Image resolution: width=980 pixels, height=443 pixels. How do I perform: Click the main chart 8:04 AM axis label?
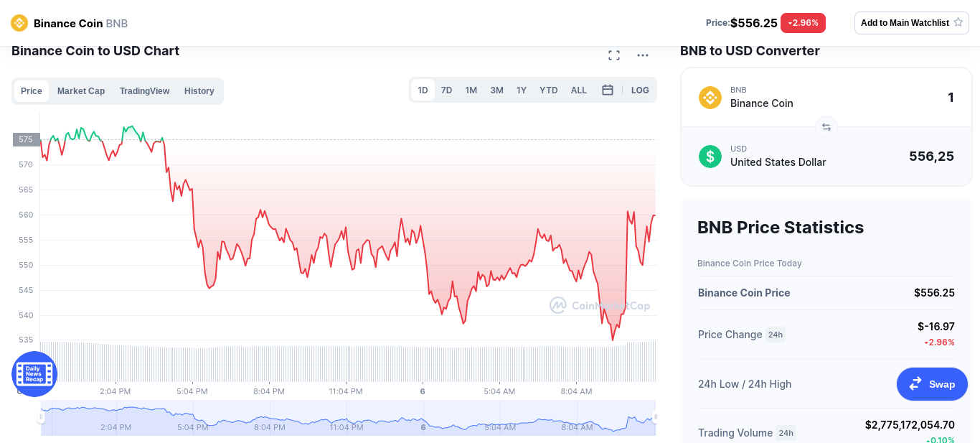coord(576,391)
